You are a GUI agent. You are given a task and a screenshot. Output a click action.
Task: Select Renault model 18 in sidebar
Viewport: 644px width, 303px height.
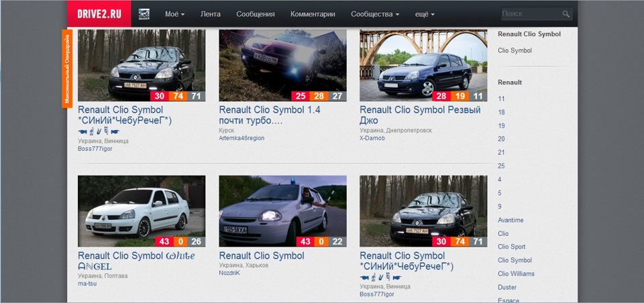[501, 113]
